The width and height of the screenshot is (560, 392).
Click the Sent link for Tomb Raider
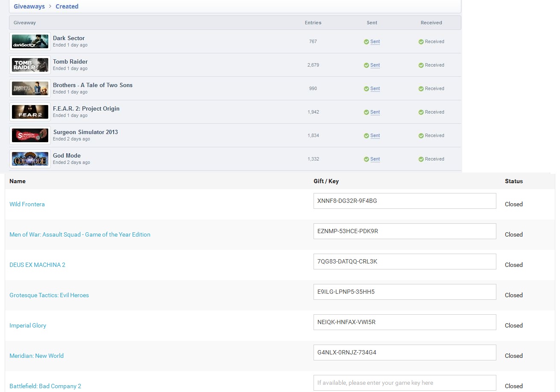point(375,65)
